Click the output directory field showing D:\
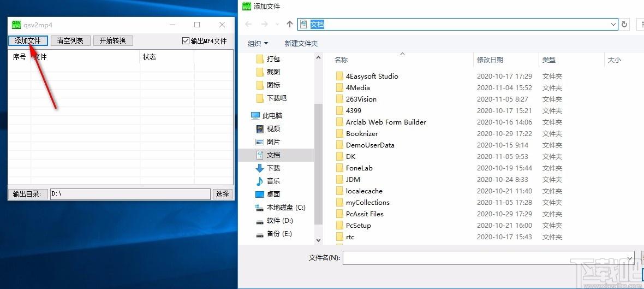644x289 pixels. [130, 194]
